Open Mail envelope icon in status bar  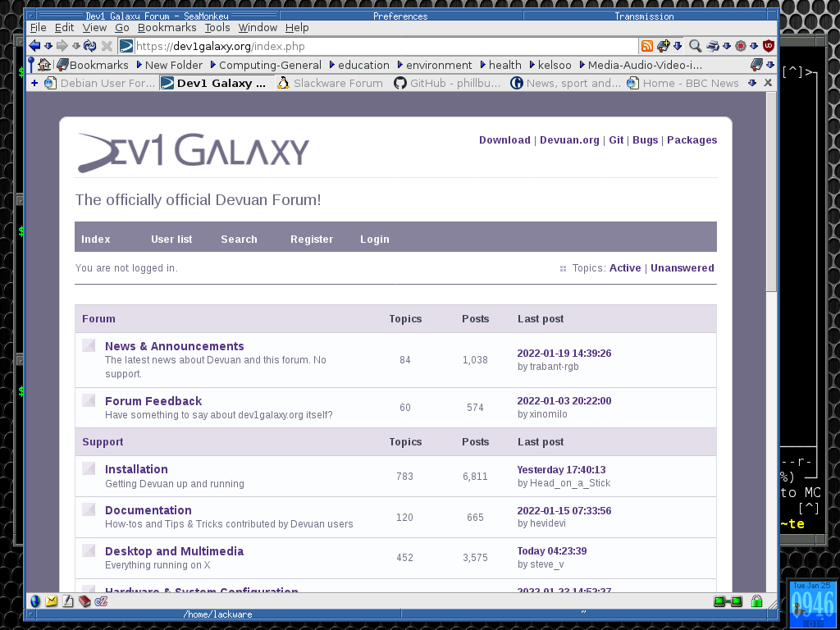tap(52, 601)
